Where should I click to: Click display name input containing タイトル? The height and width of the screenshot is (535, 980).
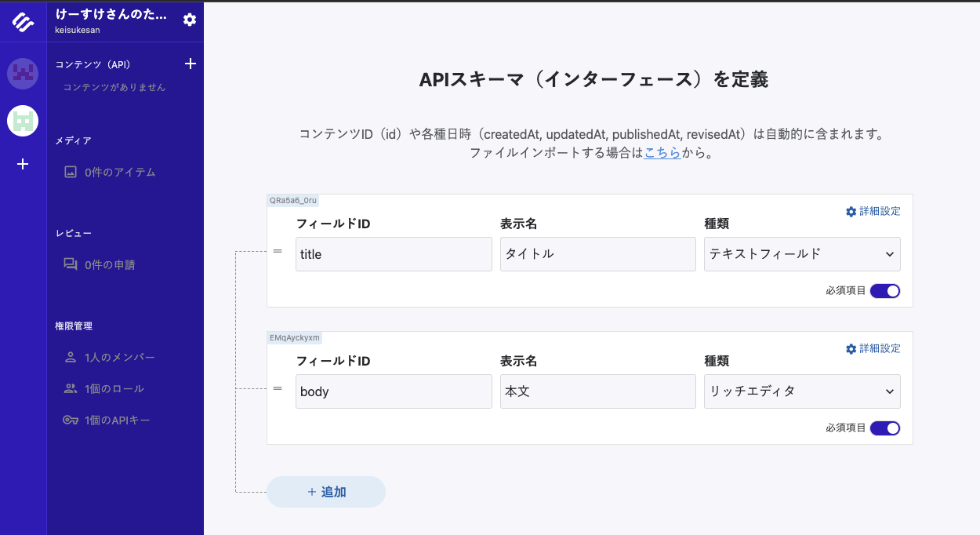coord(597,254)
